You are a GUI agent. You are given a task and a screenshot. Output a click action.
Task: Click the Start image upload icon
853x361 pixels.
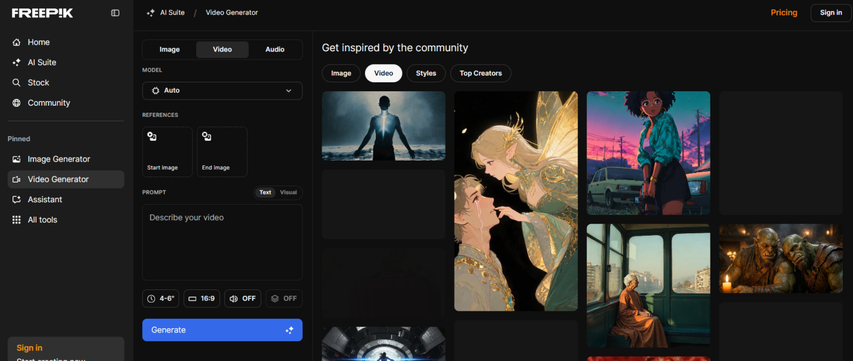152,137
